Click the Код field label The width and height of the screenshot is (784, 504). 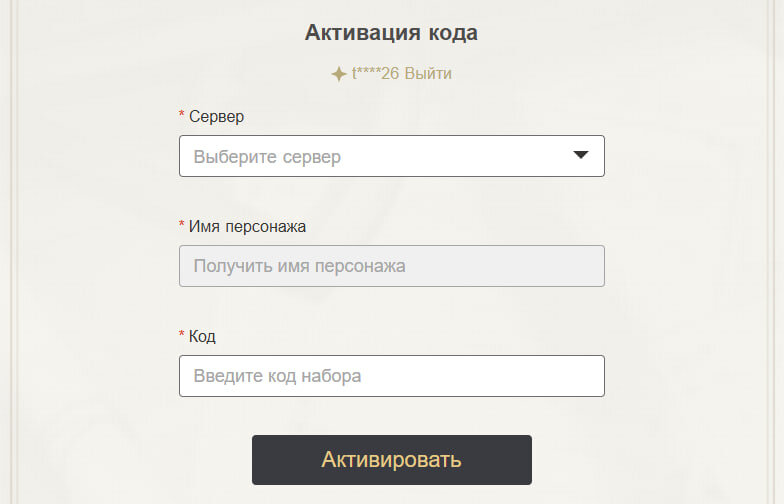click(x=202, y=337)
